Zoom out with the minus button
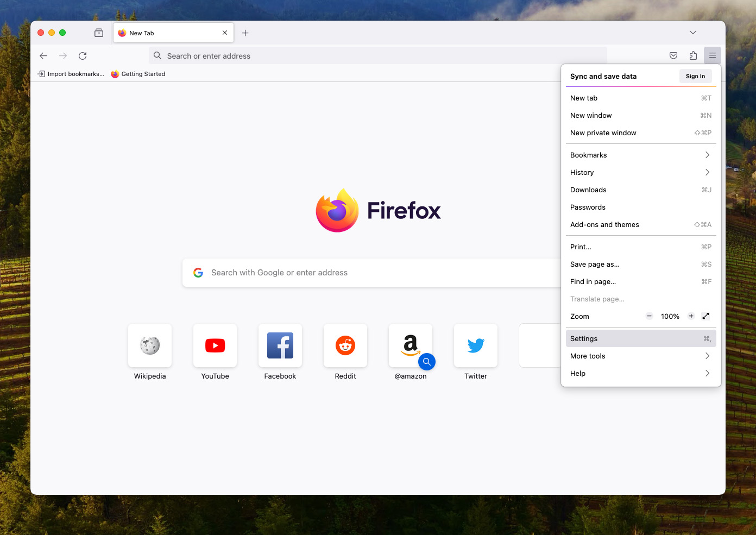This screenshot has width=756, height=535. tap(649, 316)
